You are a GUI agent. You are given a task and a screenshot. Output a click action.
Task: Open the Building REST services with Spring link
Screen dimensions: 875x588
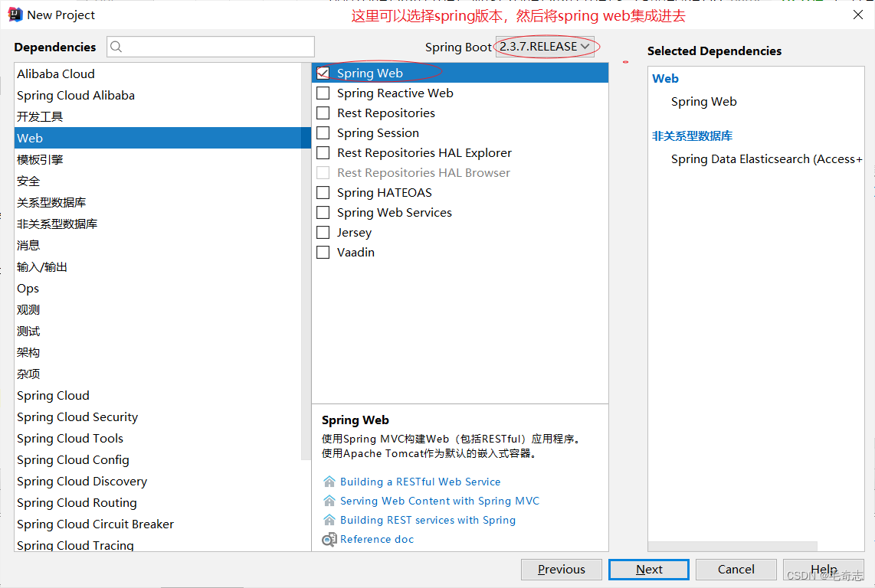coord(428,520)
